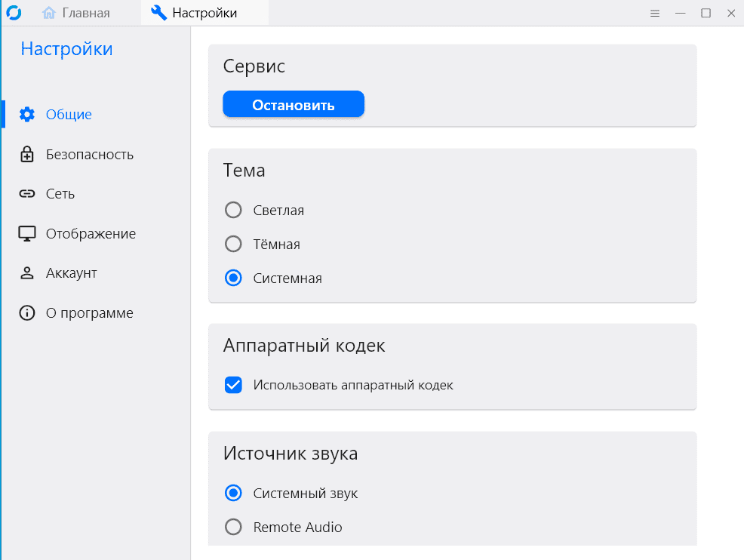Open the hamburger menu in title bar
The image size is (744, 560).
[655, 13]
